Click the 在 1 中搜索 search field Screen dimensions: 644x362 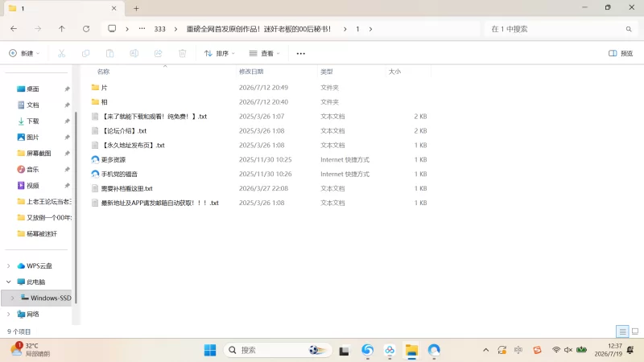point(560,29)
